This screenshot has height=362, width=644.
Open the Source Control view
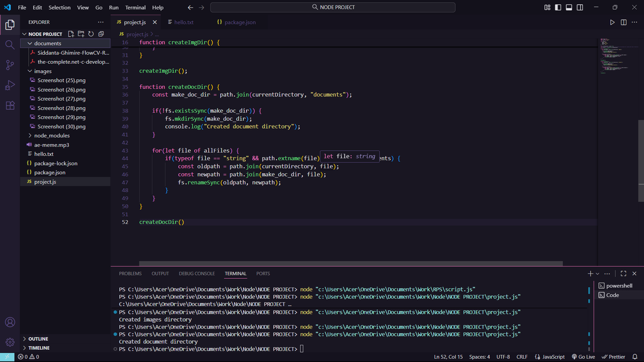coord(10,65)
